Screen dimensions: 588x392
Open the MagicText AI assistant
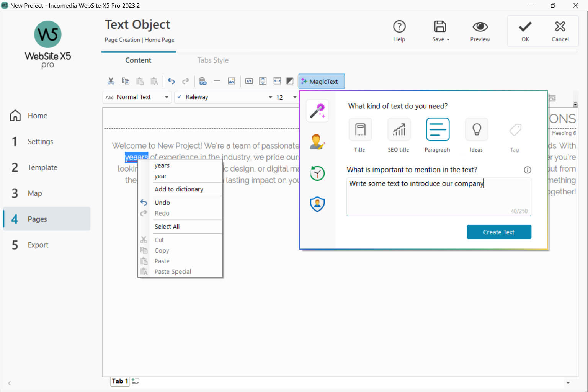(x=321, y=81)
